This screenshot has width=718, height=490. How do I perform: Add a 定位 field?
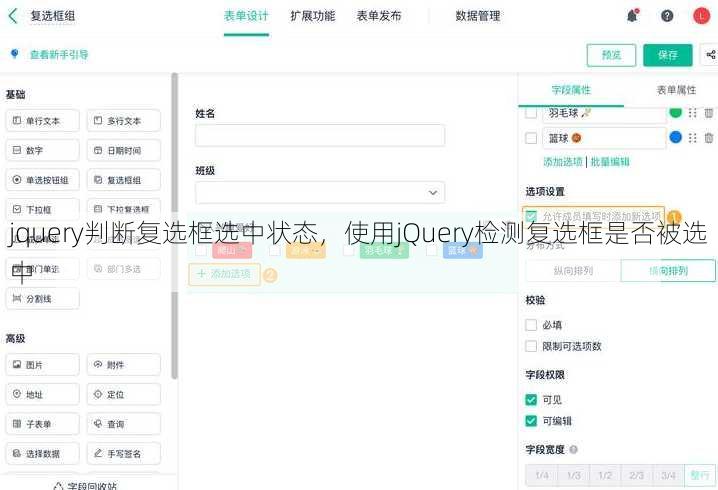click(x=124, y=394)
